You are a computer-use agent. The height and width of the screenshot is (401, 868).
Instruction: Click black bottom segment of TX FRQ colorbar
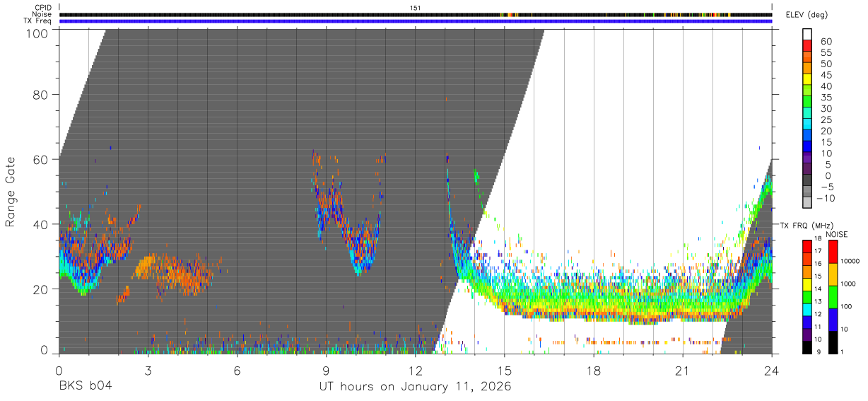tap(807, 347)
